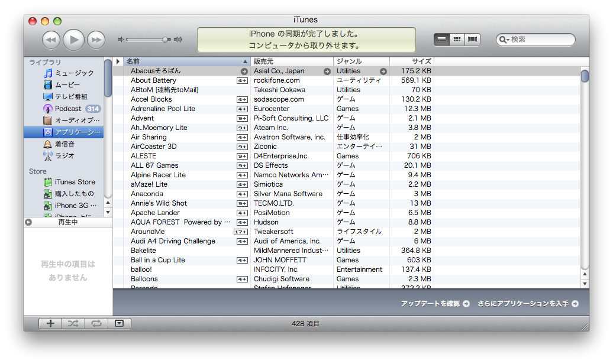The height and width of the screenshot is (364, 613).
Task: Switch to Cover Flow view
Action: tap(472, 40)
